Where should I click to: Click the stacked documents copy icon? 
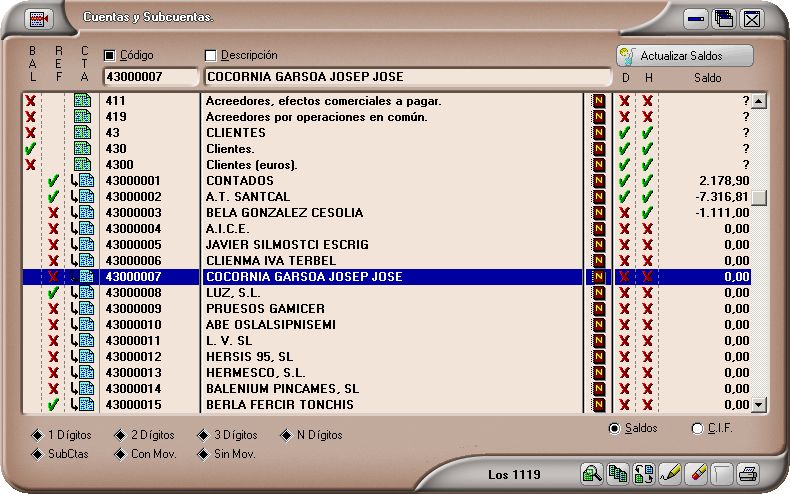tap(618, 473)
